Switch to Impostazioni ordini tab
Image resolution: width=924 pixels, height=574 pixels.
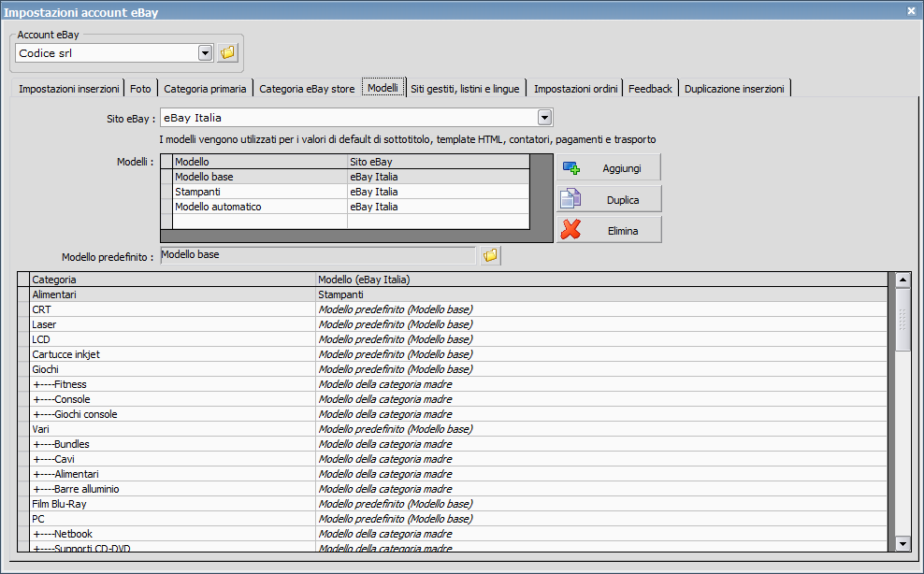(x=575, y=89)
